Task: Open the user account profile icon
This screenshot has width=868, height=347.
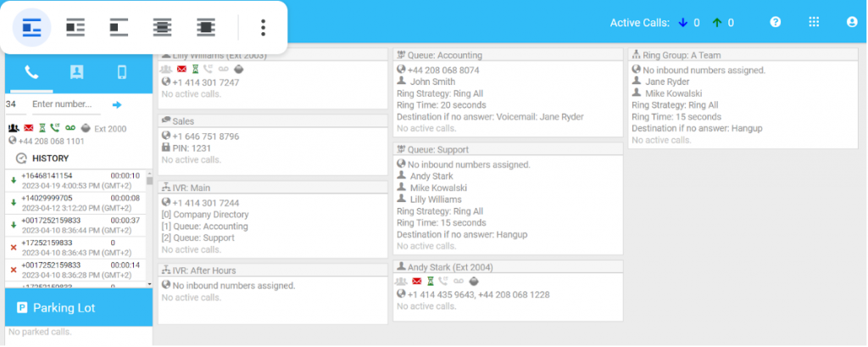Action: point(852,23)
